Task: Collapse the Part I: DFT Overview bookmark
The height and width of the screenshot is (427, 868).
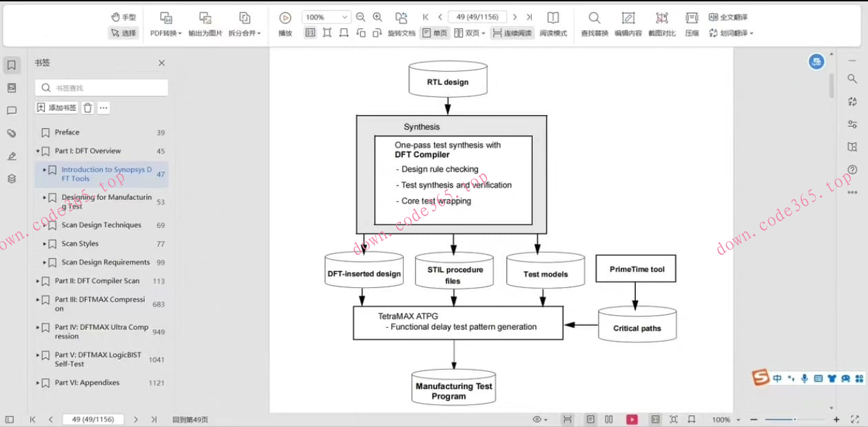Action: tap(38, 152)
